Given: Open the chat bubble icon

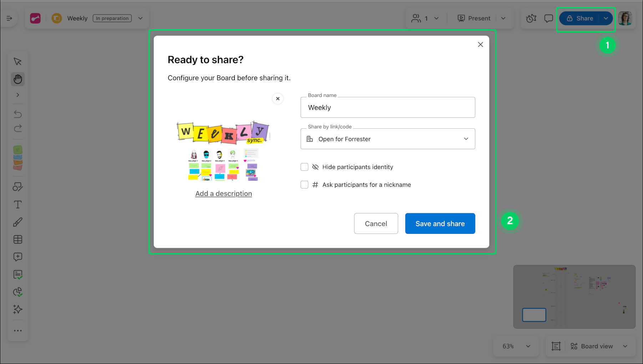Looking at the screenshot, I should (x=548, y=18).
